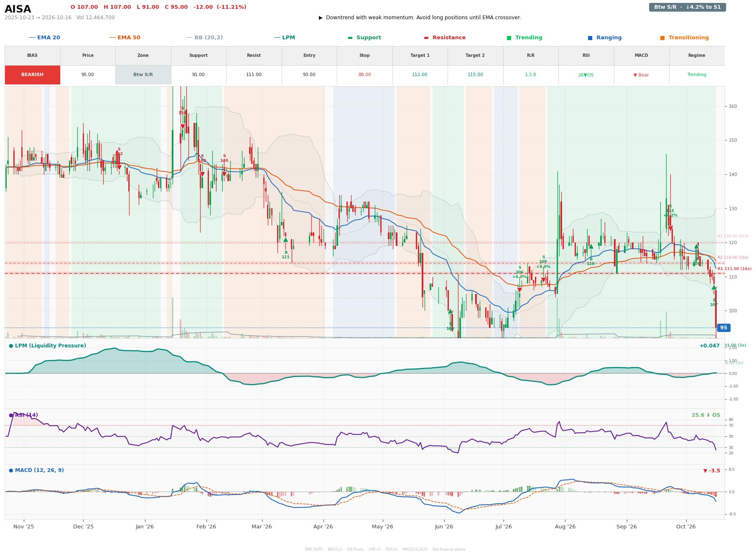
Task: Click the red Stop value 88.00
Action: pos(364,75)
